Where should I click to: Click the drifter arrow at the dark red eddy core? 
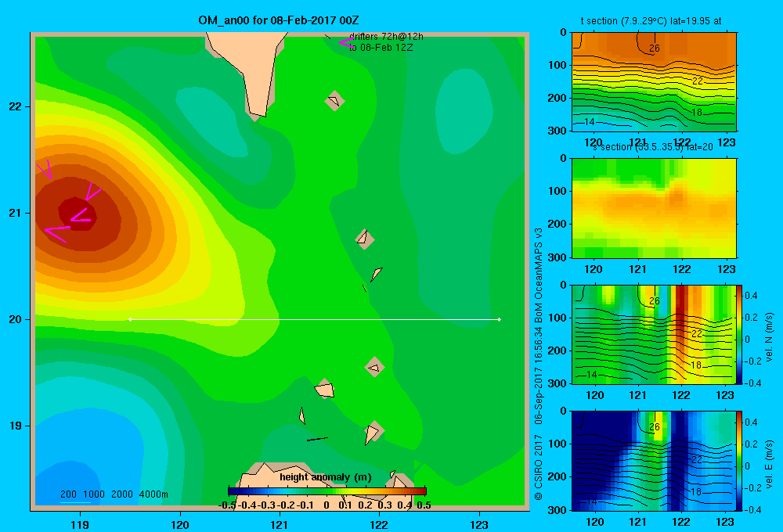point(80,216)
